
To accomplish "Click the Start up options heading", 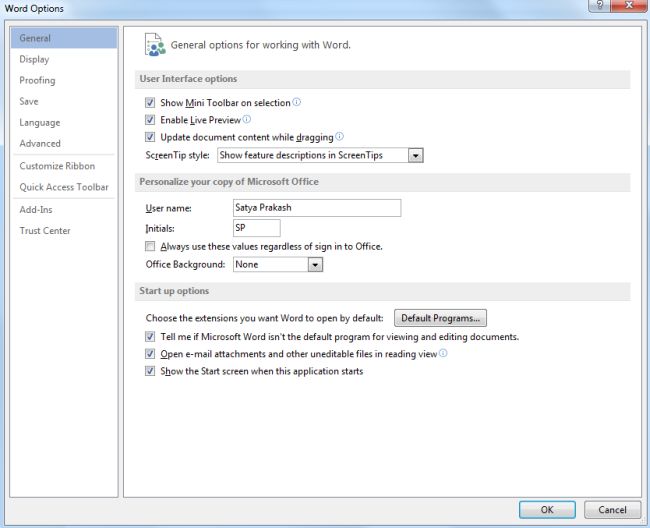I will point(174,291).
